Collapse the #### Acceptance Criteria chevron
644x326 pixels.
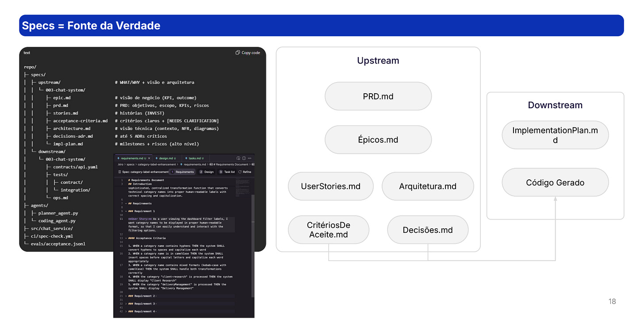coord(126,238)
